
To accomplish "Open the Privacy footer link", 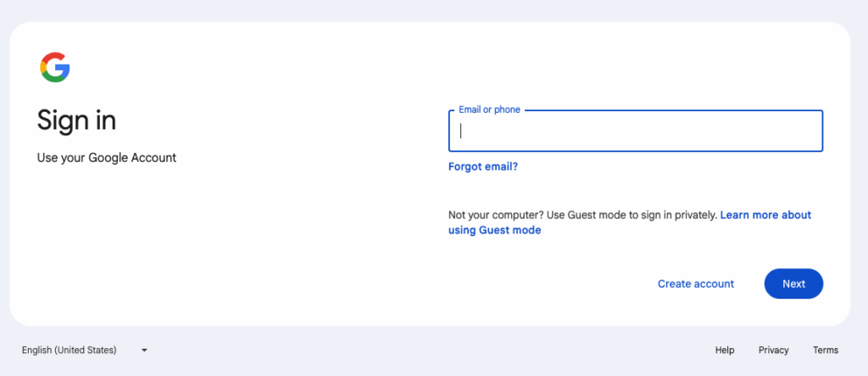I will 773,350.
